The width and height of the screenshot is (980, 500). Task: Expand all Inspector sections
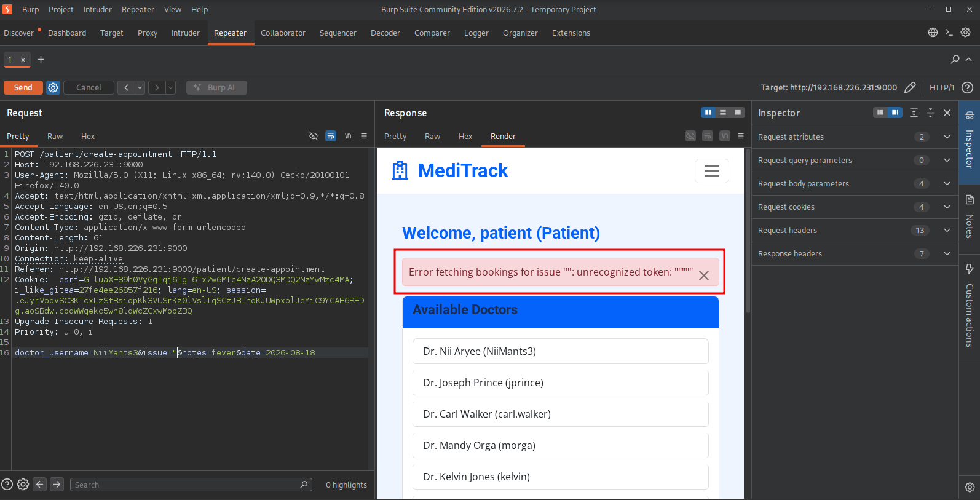tap(914, 113)
